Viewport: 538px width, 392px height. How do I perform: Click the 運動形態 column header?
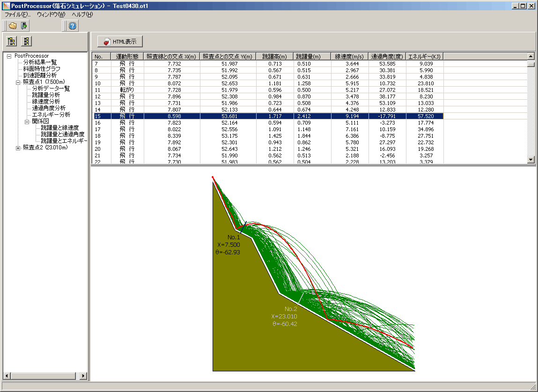tap(127, 57)
